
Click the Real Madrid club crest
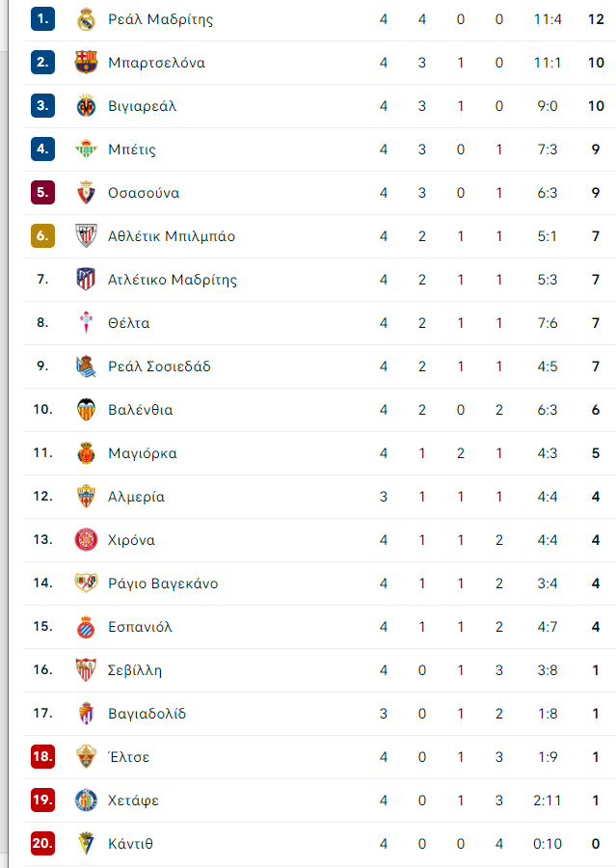86,19
